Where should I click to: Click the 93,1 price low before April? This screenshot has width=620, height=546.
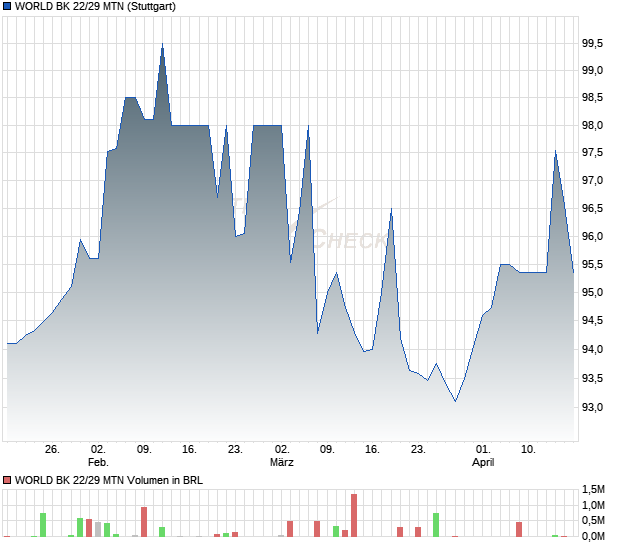click(x=455, y=401)
